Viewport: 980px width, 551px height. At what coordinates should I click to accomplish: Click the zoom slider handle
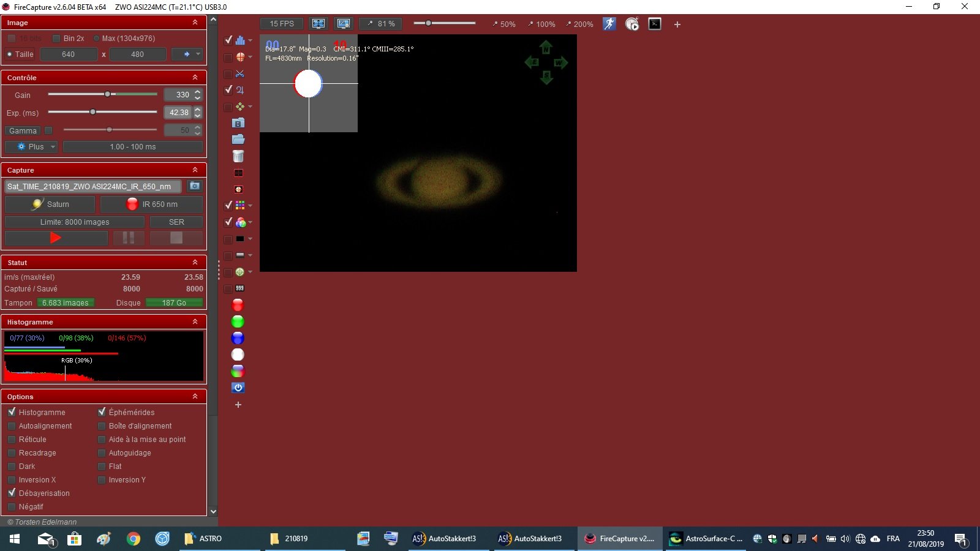pyautogui.click(x=429, y=23)
